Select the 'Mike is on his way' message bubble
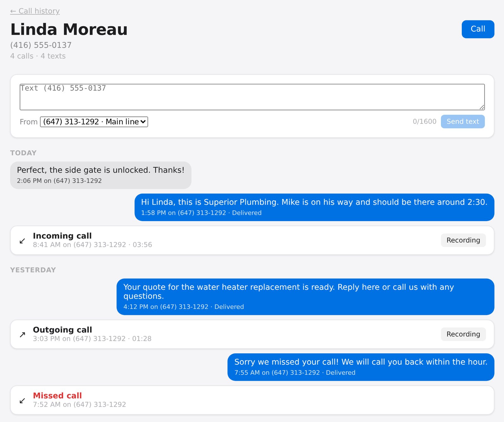 (314, 207)
